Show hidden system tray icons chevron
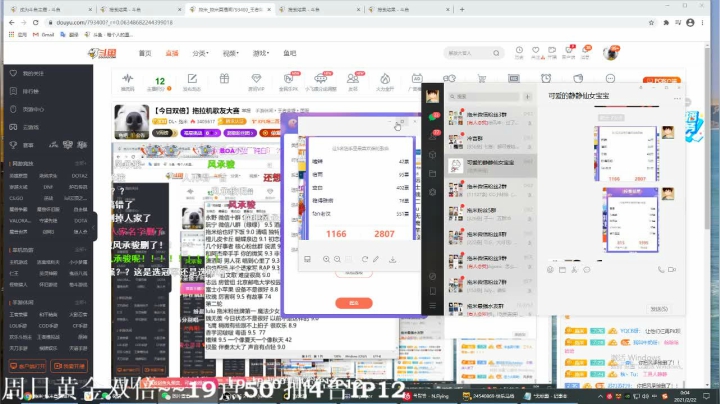This screenshot has width=720, height=404. point(600,396)
